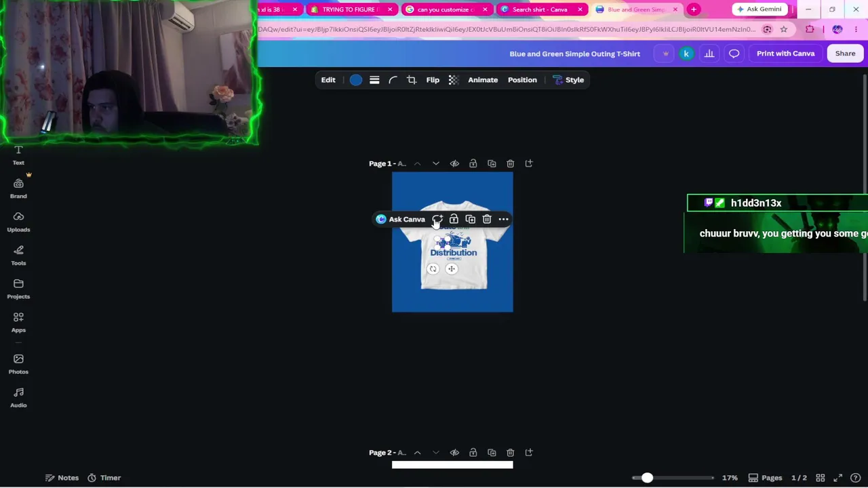
Task: Toggle the lock on Page 2
Action: (473, 453)
